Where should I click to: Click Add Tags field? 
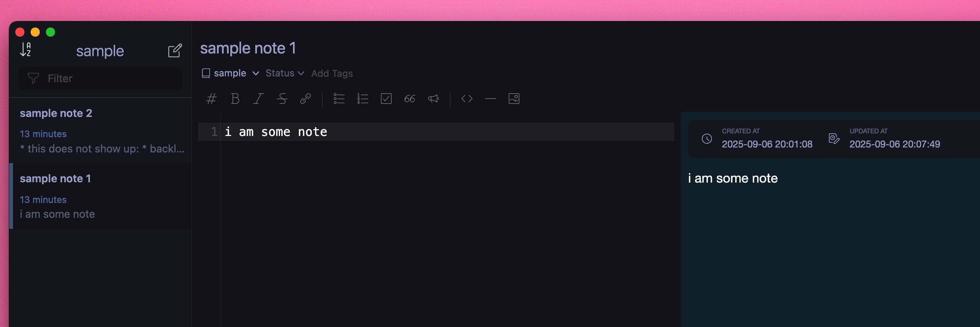[x=332, y=73]
